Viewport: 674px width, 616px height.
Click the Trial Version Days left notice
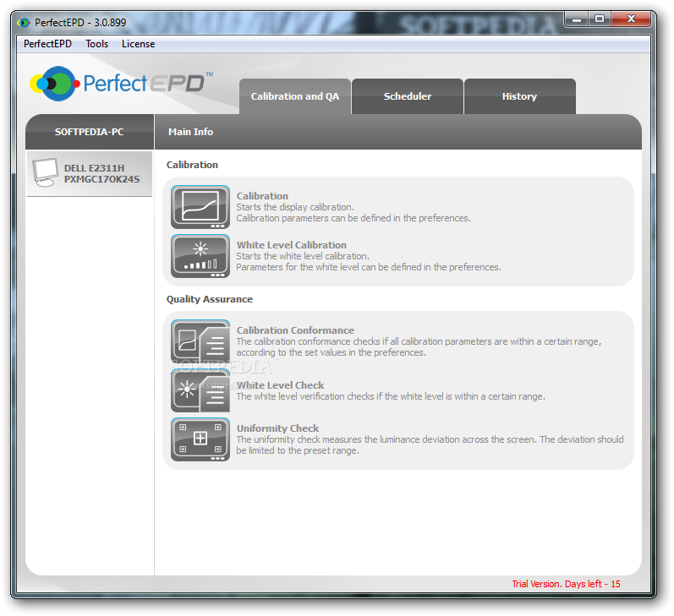tap(566, 584)
